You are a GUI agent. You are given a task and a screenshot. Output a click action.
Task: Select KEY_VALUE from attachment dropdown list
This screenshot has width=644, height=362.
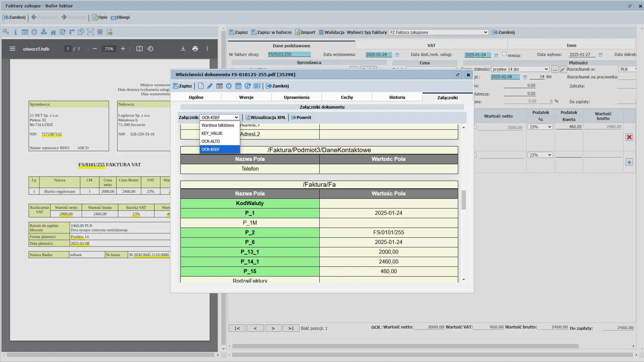point(212,133)
